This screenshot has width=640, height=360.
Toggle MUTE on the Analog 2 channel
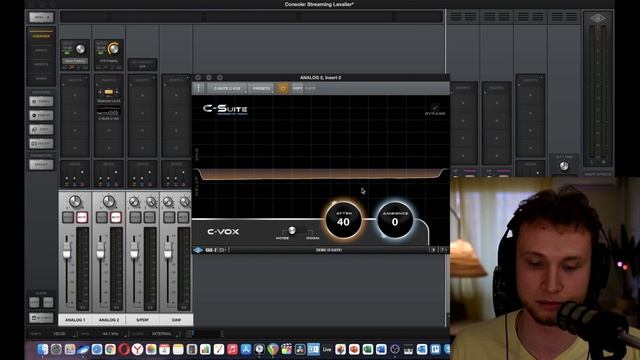point(116,217)
